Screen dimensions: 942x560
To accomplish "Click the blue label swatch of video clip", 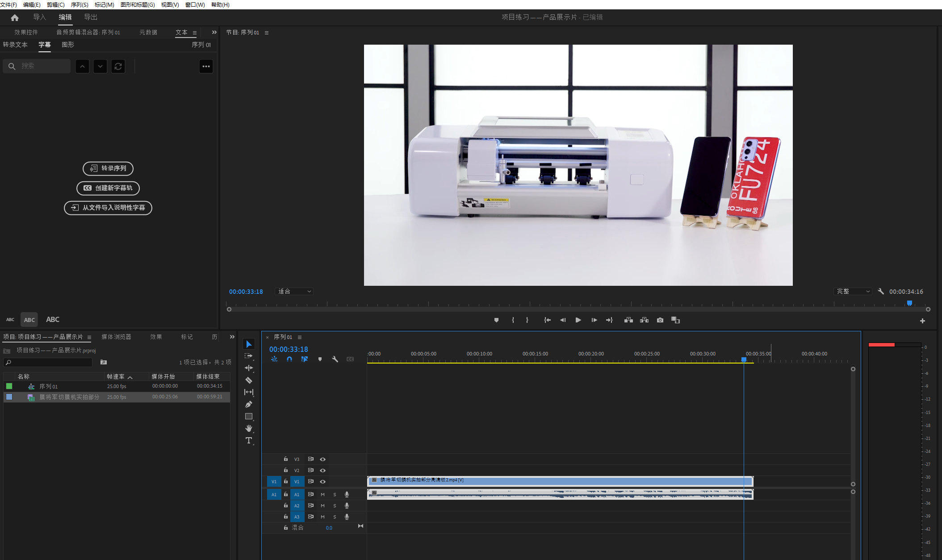I will coord(9,397).
